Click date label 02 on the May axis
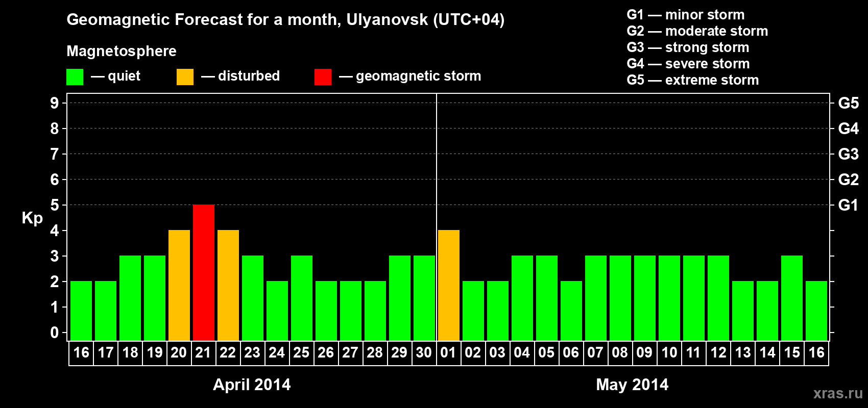Screen dimensions: 868x408 coord(473,352)
